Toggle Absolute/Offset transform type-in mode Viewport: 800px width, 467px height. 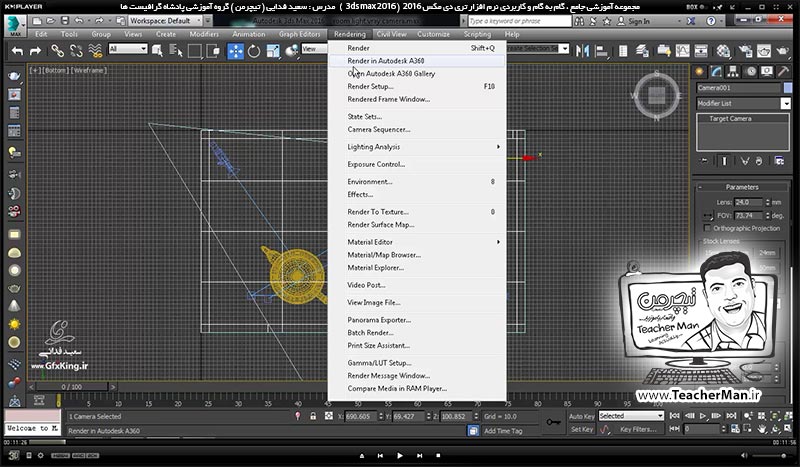point(329,416)
